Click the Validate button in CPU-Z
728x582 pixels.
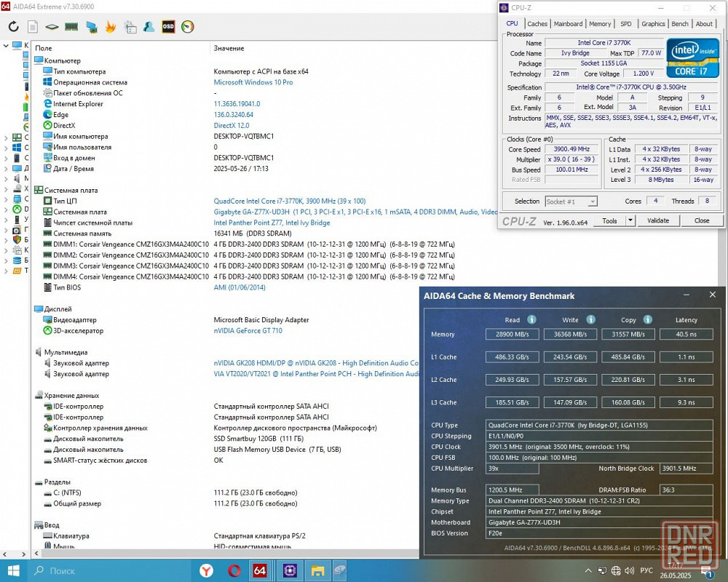click(658, 220)
